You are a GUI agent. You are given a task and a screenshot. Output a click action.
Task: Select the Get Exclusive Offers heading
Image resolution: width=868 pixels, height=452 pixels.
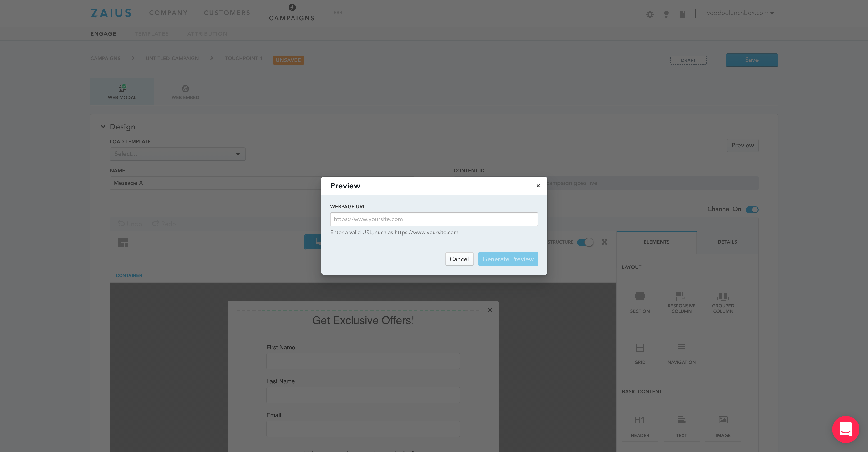click(x=363, y=320)
